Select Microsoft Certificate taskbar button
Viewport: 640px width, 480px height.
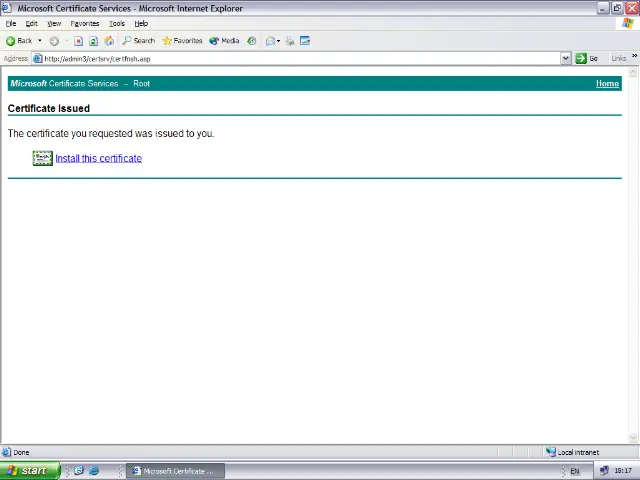(x=176, y=471)
